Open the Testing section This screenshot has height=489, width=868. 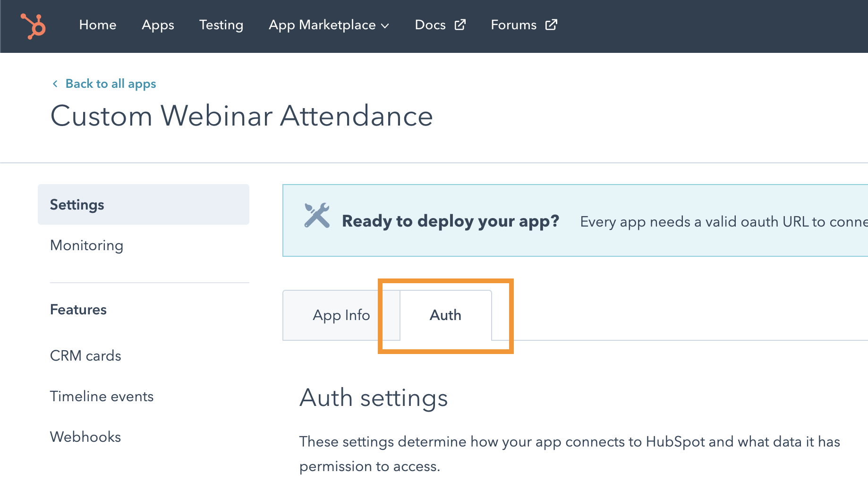tap(221, 25)
